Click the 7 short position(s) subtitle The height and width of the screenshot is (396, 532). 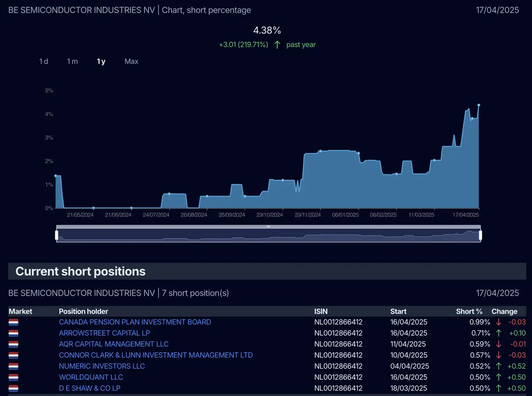click(x=195, y=293)
